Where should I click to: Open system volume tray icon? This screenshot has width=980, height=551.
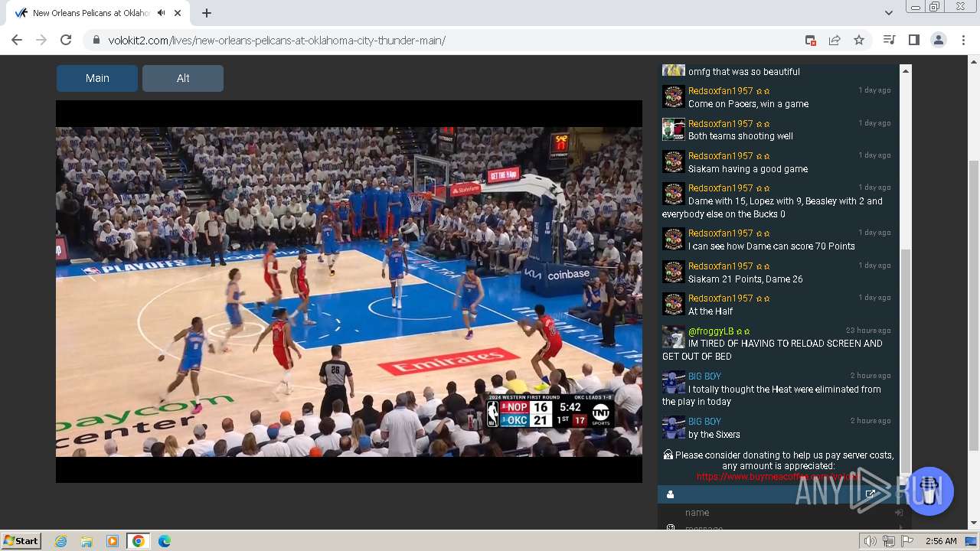[x=871, y=541]
